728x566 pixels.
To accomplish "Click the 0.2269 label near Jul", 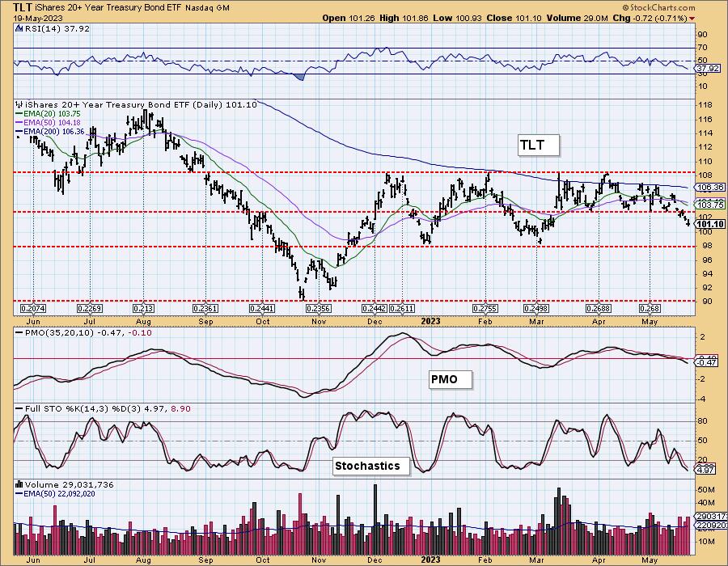I will tap(90, 309).
